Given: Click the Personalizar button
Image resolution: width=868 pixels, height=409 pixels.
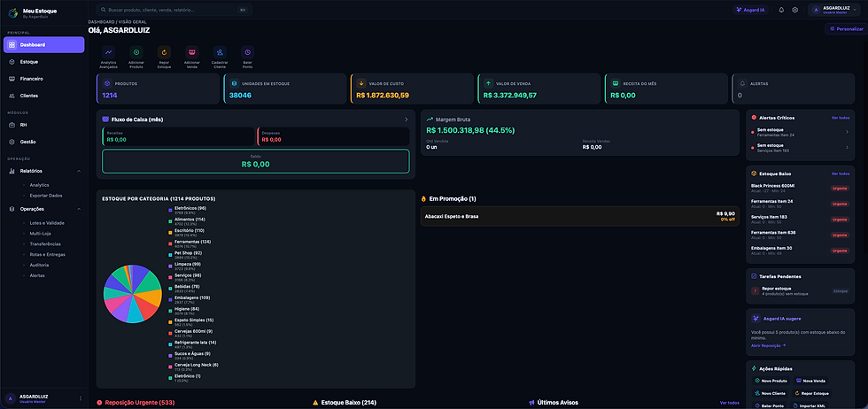Looking at the screenshot, I should click(x=846, y=29).
